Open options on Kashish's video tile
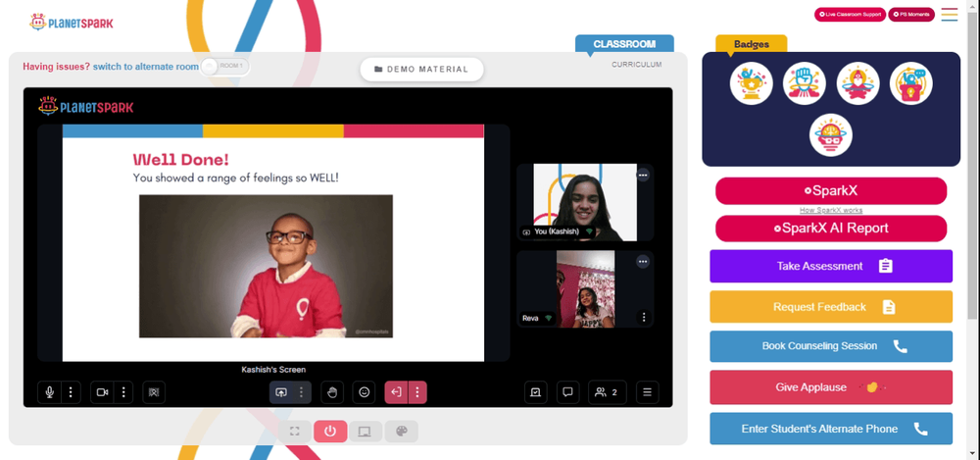The width and height of the screenshot is (980, 460). click(x=643, y=176)
